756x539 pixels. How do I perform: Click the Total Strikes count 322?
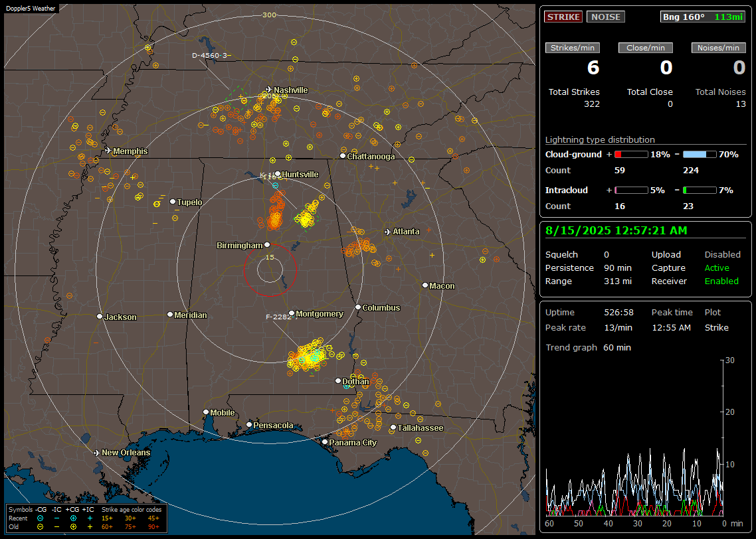pos(592,104)
